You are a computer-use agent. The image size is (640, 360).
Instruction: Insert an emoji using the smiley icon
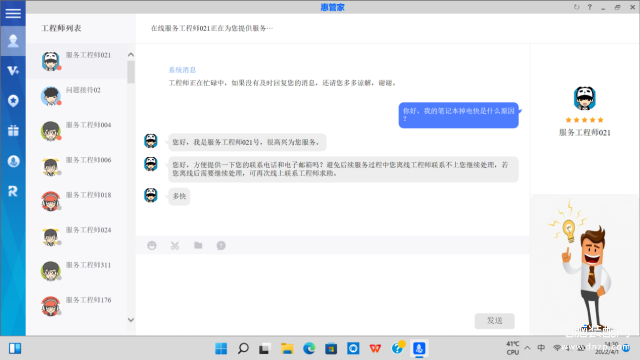click(x=152, y=245)
